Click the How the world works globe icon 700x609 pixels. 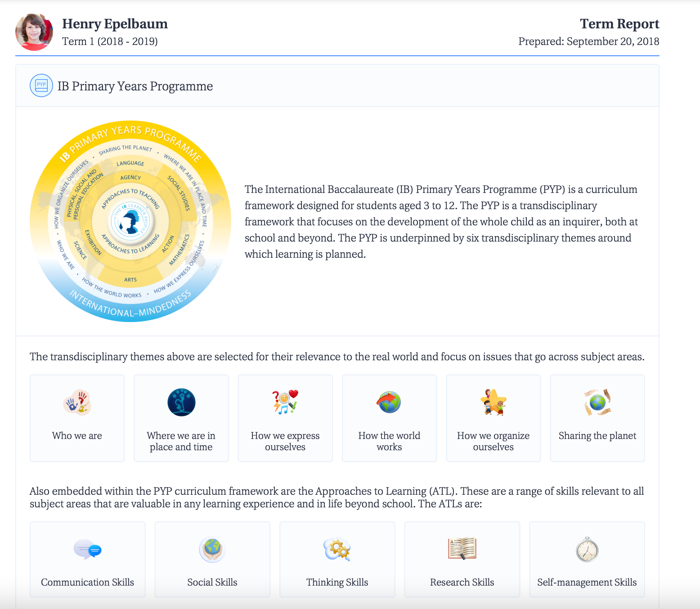(x=389, y=402)
